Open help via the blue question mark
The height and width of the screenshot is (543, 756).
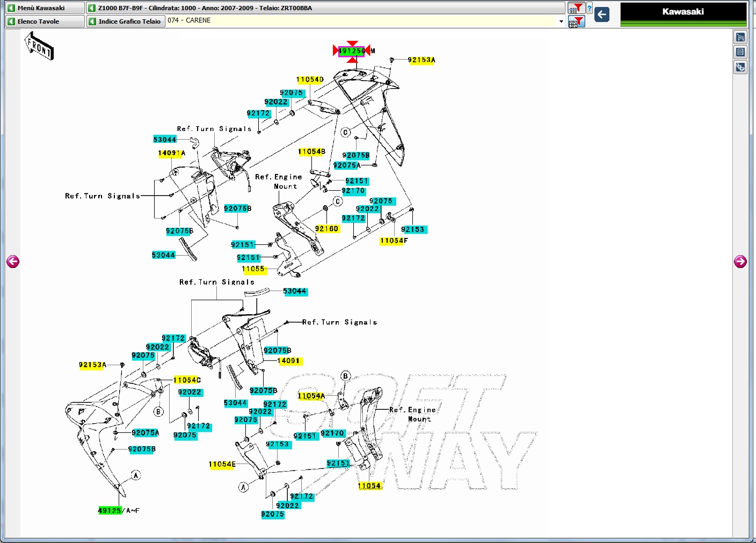click(590, 8)
